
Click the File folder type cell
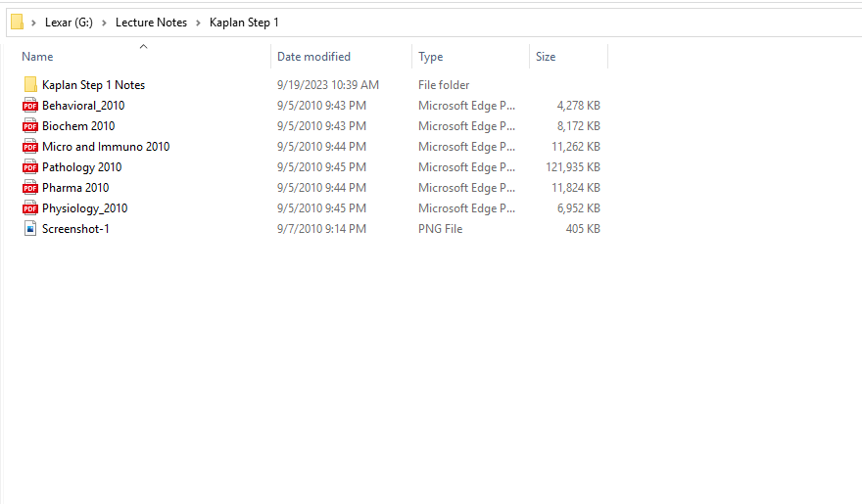[x=444, y=85]
